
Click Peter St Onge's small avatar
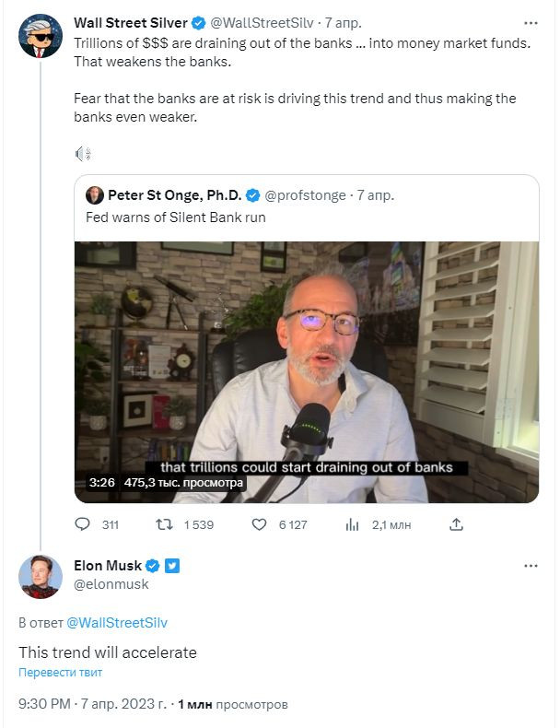click(x=94, y=194)
